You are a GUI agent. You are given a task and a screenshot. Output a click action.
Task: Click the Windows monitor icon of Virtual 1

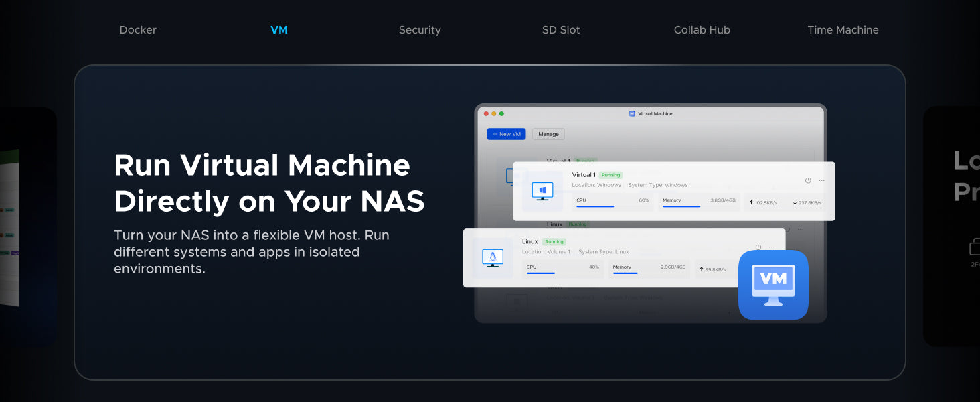(542, 191)
